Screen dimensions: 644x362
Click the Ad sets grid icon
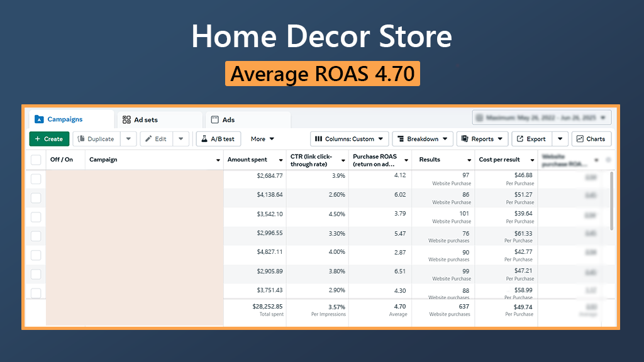(126, 119)
